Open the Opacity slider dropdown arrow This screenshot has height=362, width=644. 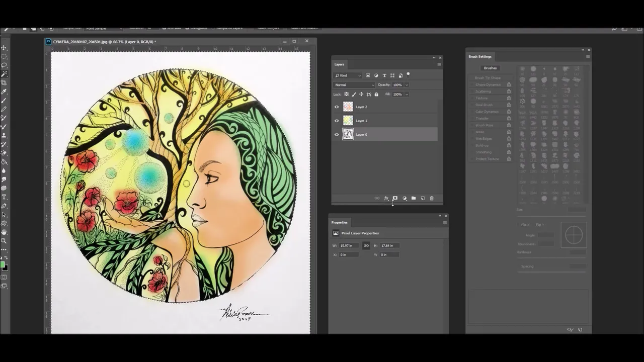(407, 85)
